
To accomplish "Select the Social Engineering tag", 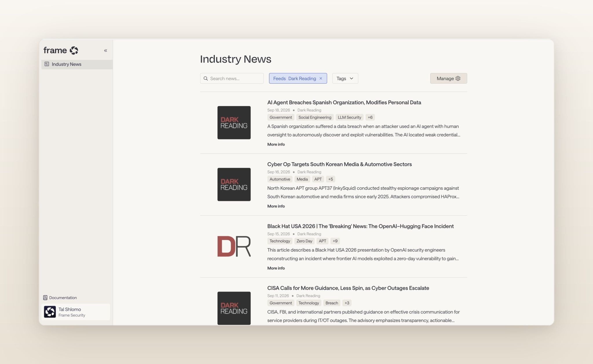I will 315,117.
